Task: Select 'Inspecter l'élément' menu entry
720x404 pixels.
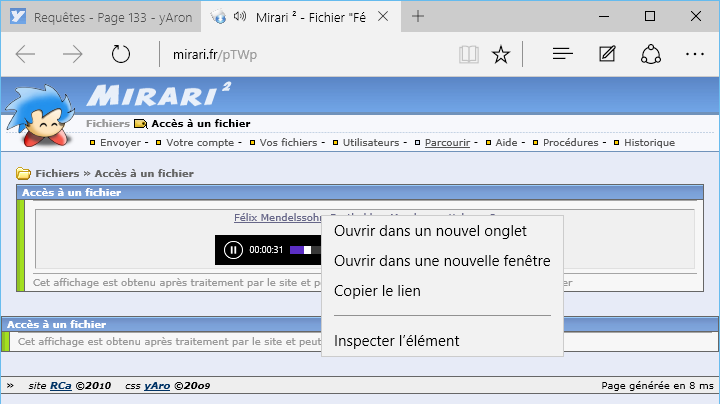Action: click(396, 341)
